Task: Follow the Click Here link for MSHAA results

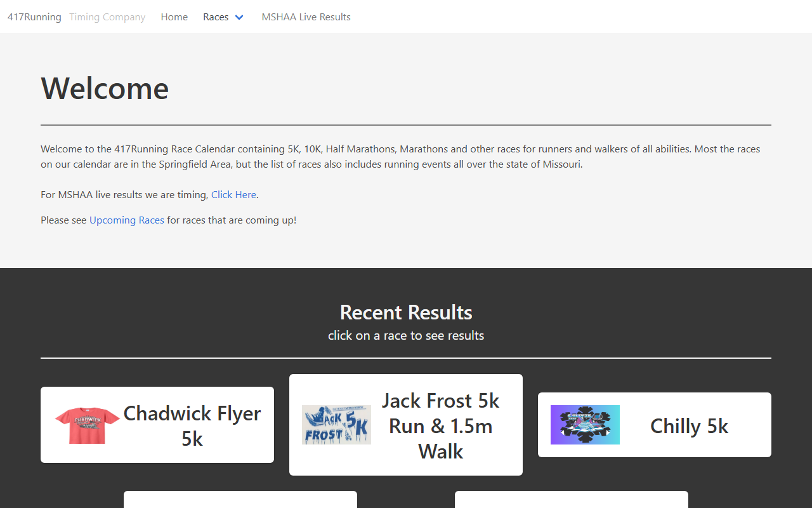Action: (x=233, y=195)
